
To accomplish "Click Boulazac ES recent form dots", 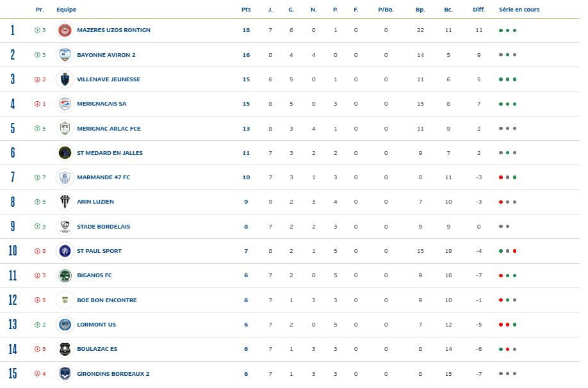I will click(x=507, y=350).
